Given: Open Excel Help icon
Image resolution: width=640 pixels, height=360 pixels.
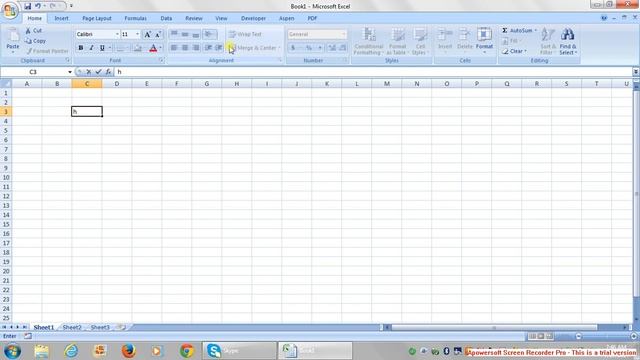Looking at the screenshot, I should click(604, 18).
